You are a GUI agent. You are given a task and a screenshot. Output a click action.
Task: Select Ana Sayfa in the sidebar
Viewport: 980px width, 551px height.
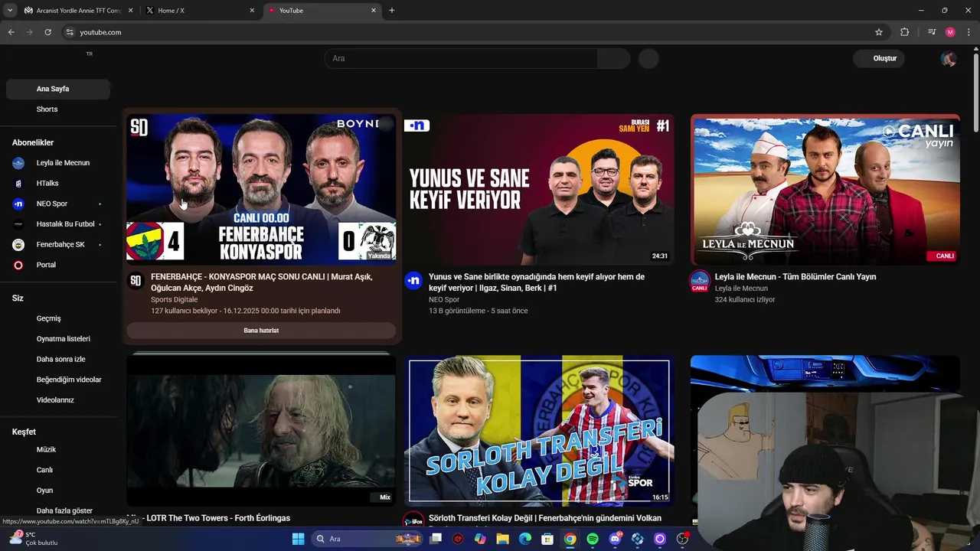tap(58, 89)
